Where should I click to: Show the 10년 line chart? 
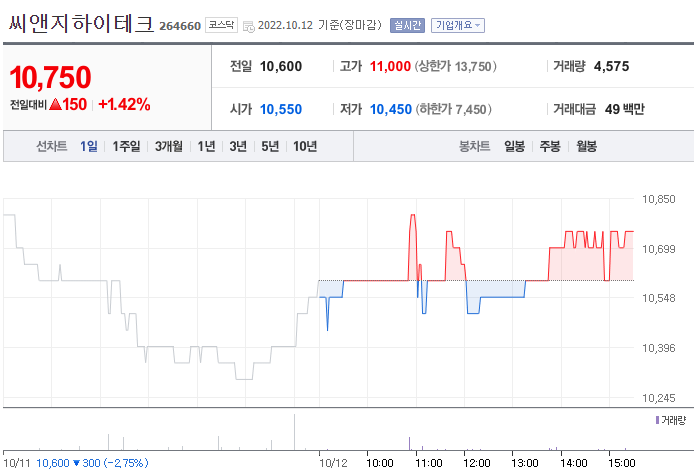click(305, 146)
